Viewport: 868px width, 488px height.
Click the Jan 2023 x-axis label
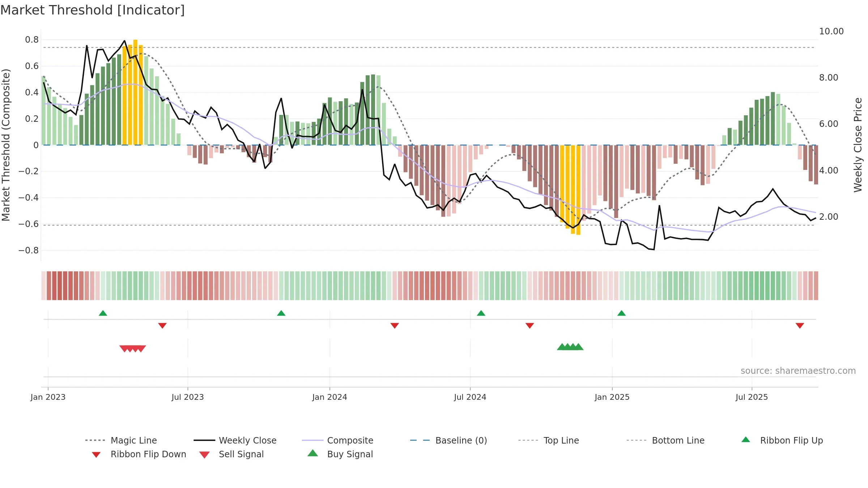[x=48, y=397]
